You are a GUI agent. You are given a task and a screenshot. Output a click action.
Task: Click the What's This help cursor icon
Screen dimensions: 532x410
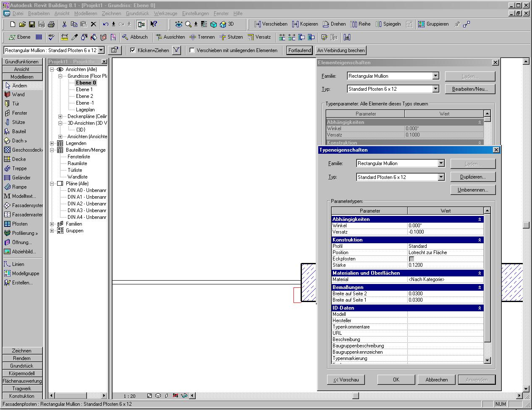(154, 24)
